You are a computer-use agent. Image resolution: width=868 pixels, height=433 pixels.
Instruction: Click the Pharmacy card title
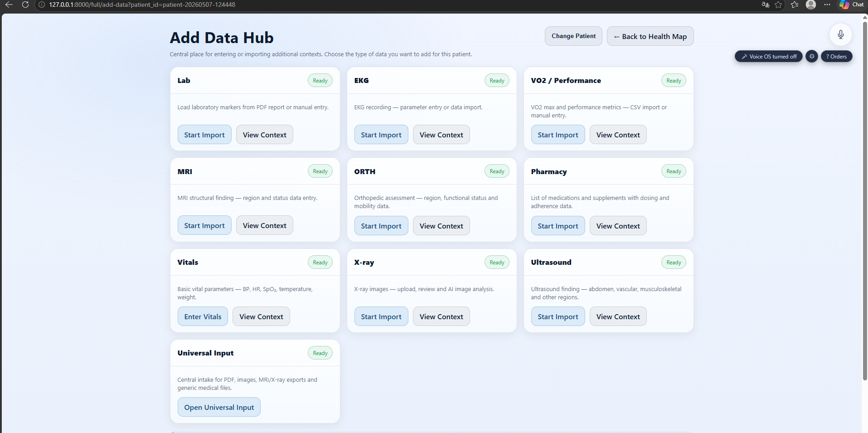(x=549, y=172)
